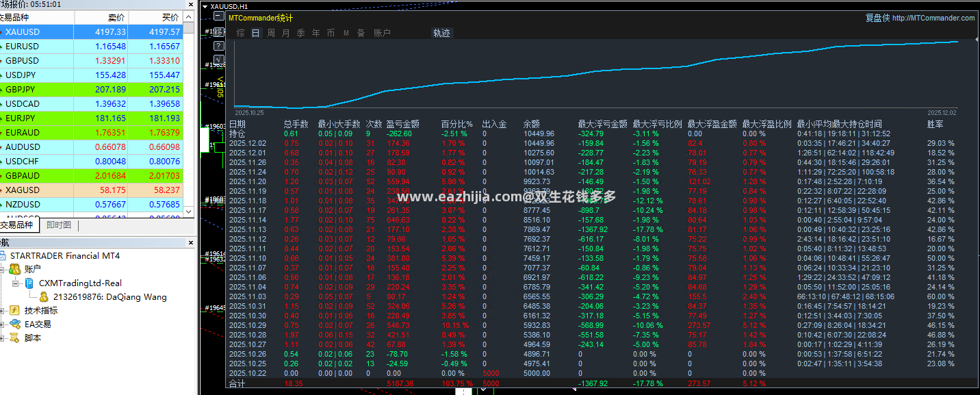Open the XAUUSD,H1 chart title dropdown arrow
980x395 pixels.
tap(205, 7)
